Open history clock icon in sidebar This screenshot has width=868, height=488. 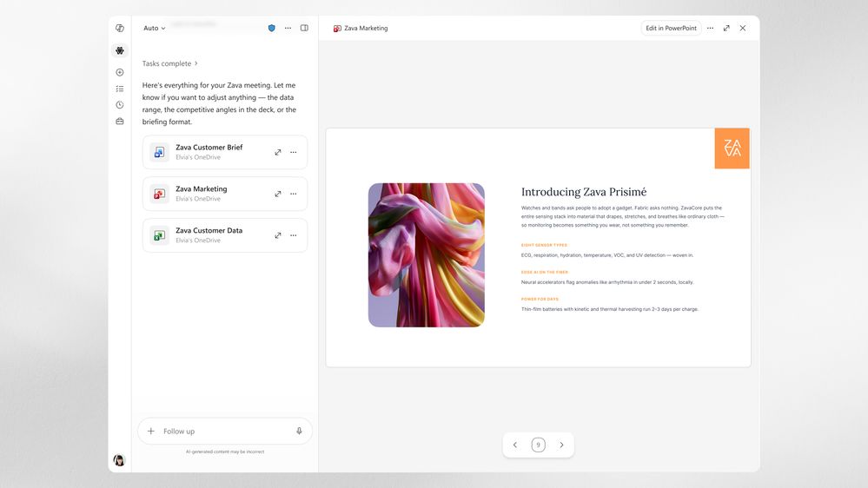tap(120, 104)
